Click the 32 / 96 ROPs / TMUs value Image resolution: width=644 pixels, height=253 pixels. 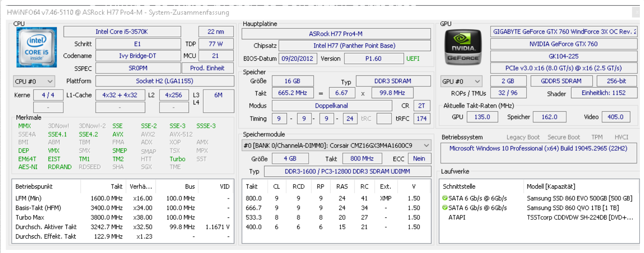click(x=508, y=93)
